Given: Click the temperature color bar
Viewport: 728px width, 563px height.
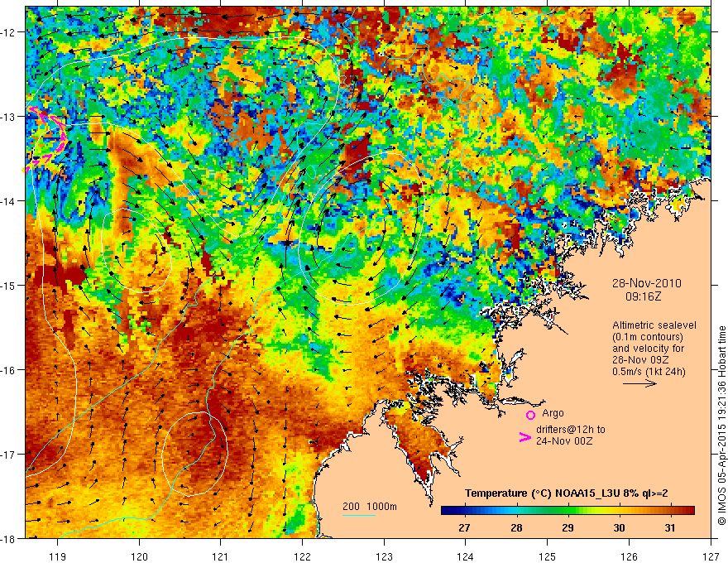Looking at the screenshot, I should pos(568,511).
